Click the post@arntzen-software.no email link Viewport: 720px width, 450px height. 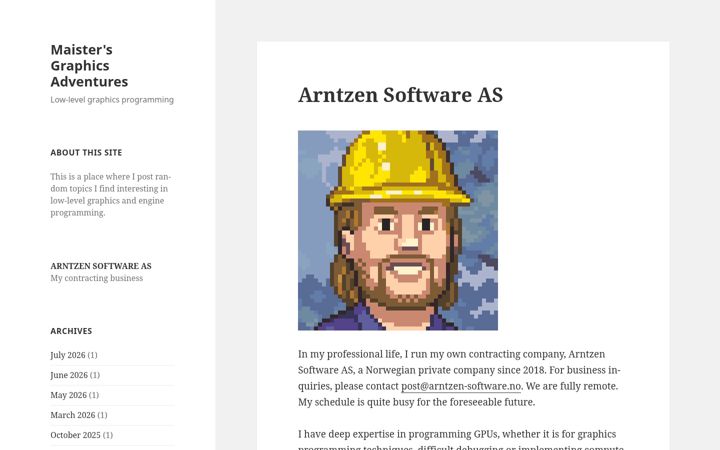point(461,386)
